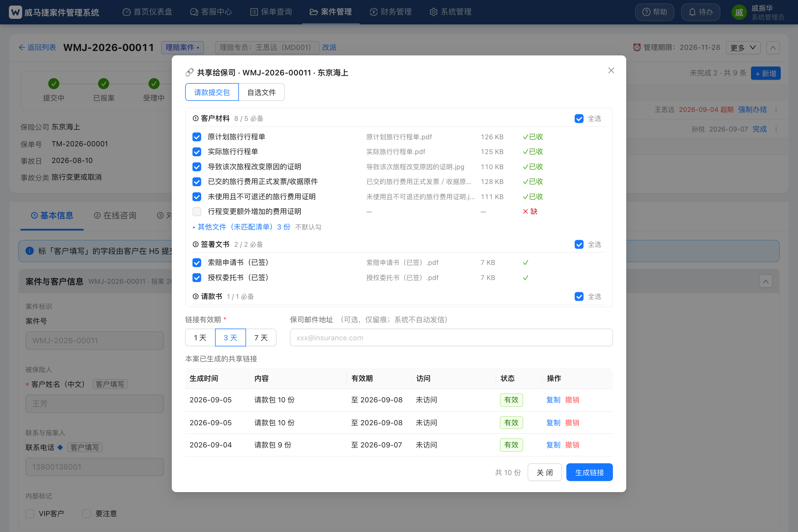Click 返回列表 back link
Image resolution: width=798 pixels, height=532 pixels.
[x=37, y=47]
